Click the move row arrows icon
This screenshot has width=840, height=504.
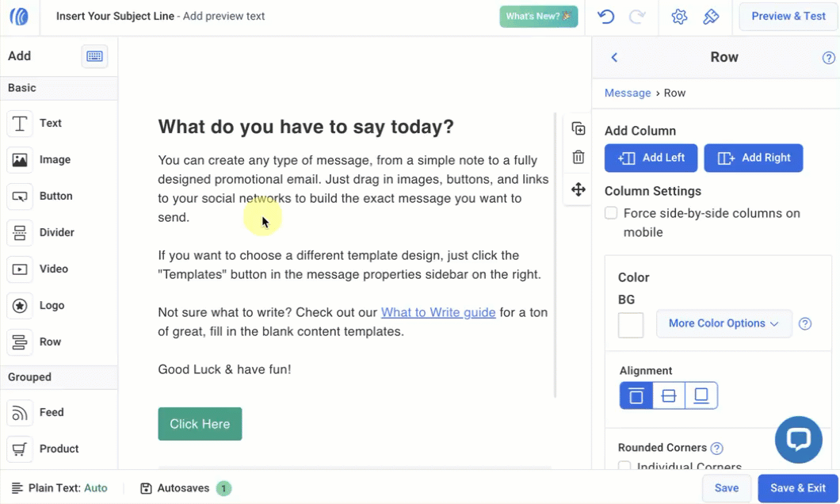(x=578, y=189)
